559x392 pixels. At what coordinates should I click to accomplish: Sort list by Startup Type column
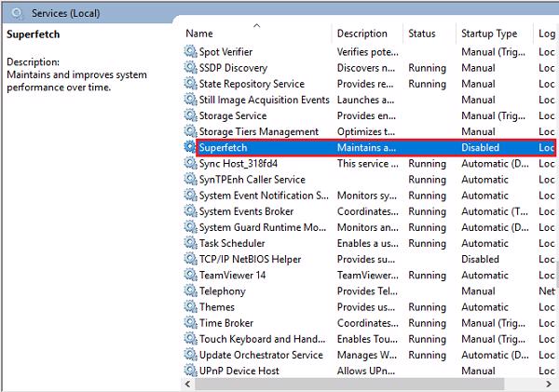tap(488, 34)
